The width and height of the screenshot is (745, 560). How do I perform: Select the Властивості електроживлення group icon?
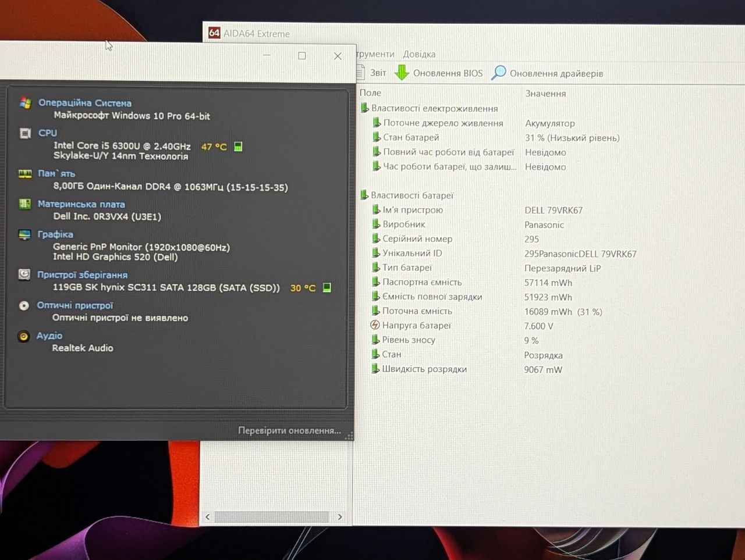[x=364, y=108]
